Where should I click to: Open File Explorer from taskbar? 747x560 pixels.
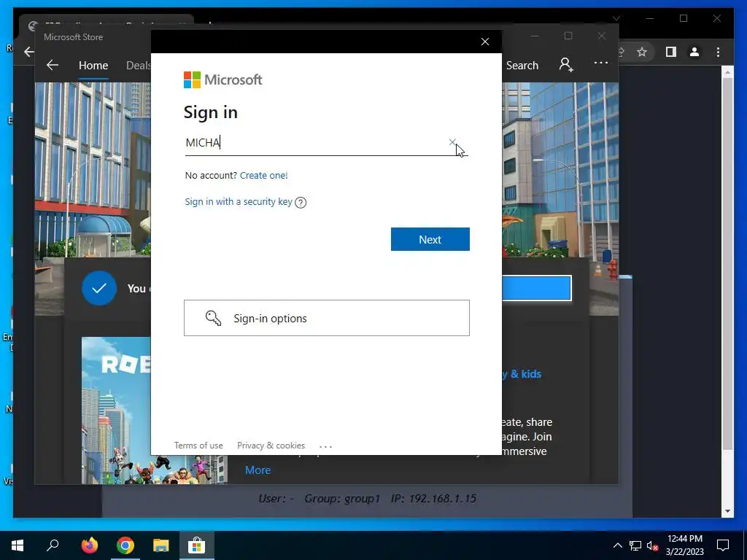pos(161,545)
